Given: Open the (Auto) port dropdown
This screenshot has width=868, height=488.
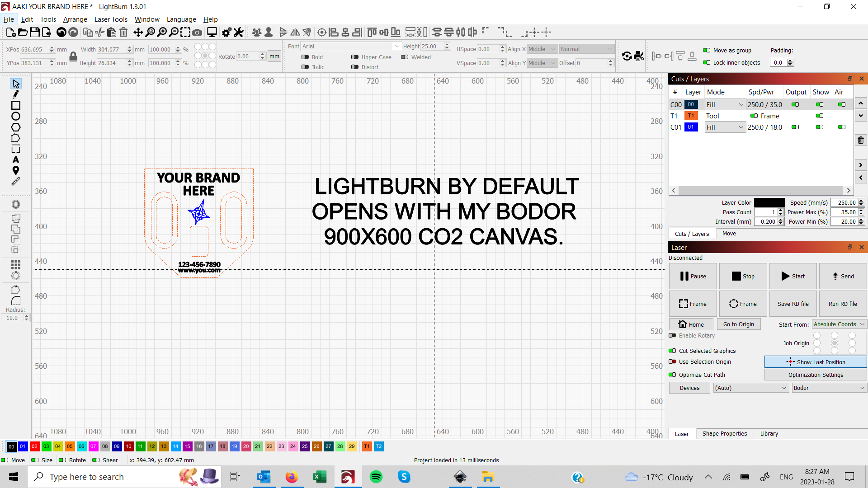Looking at the screenshot, I should [x=751, y=388].
